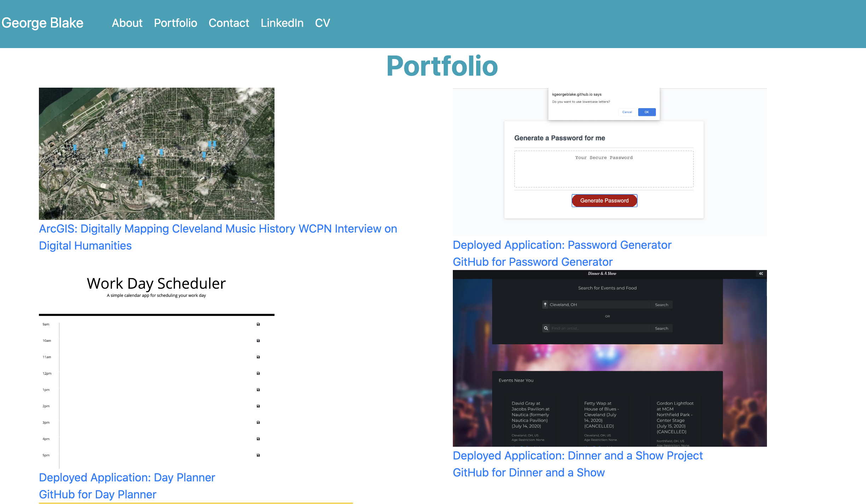The image size is (866, 504).
Task: Click the save icon in the 2pm row
Action: (258, 406)
